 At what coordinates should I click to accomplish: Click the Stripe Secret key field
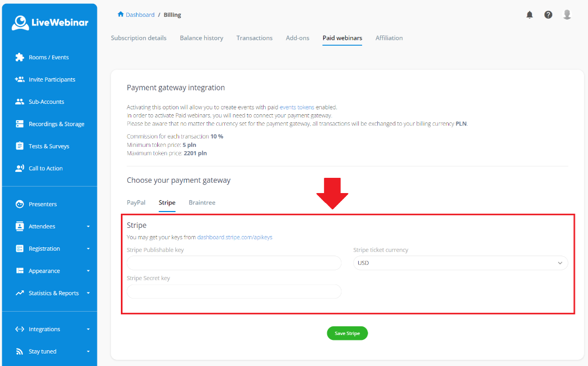[234, 291]
